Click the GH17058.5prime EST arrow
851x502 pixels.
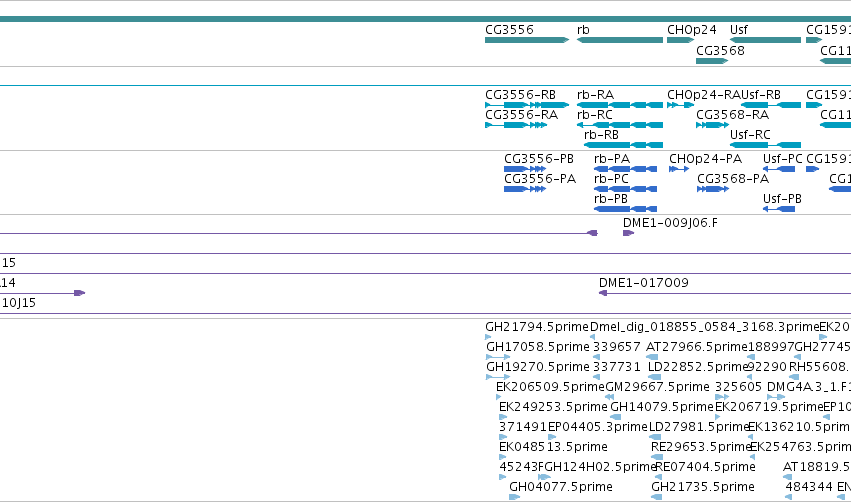pos(498,357)
